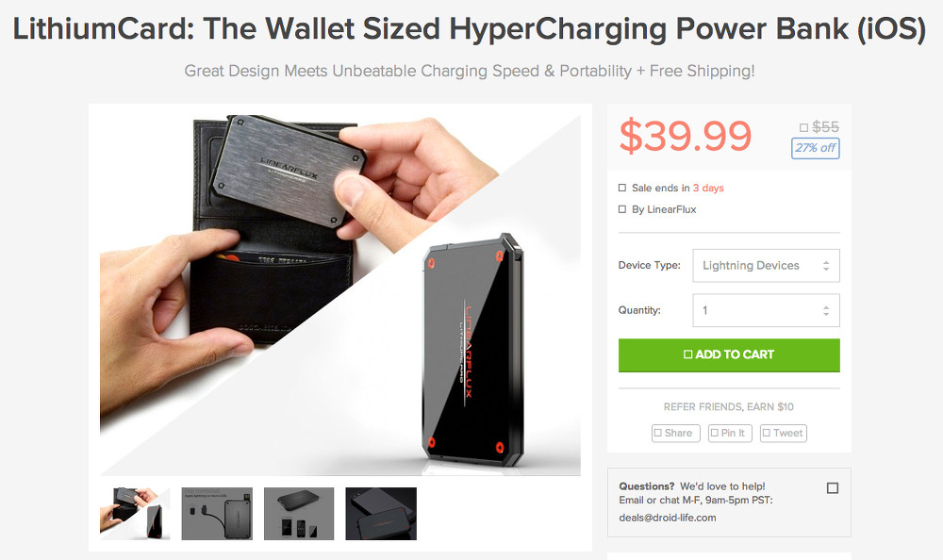943x560 pixels.
Task: Click the main LithiumCard product image
Action: pyautogui.click(x=340, y=290)
